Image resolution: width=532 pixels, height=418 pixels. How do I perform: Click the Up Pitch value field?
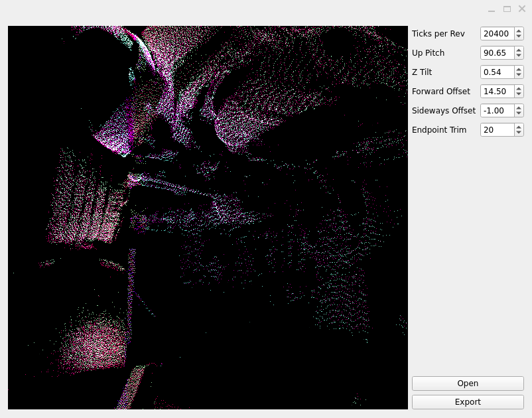coord(497,53)
